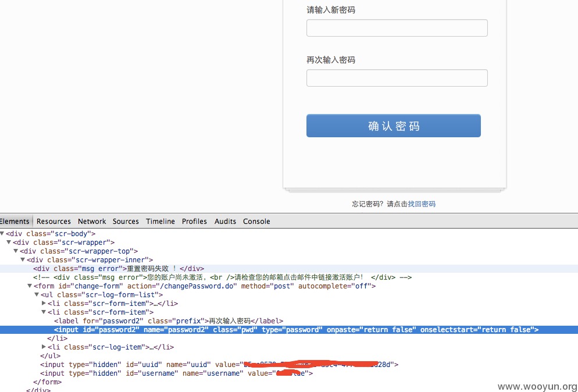This screenshot has height=392, width=578.
Task: Open the Network tab
Action: tap(92, 221)
